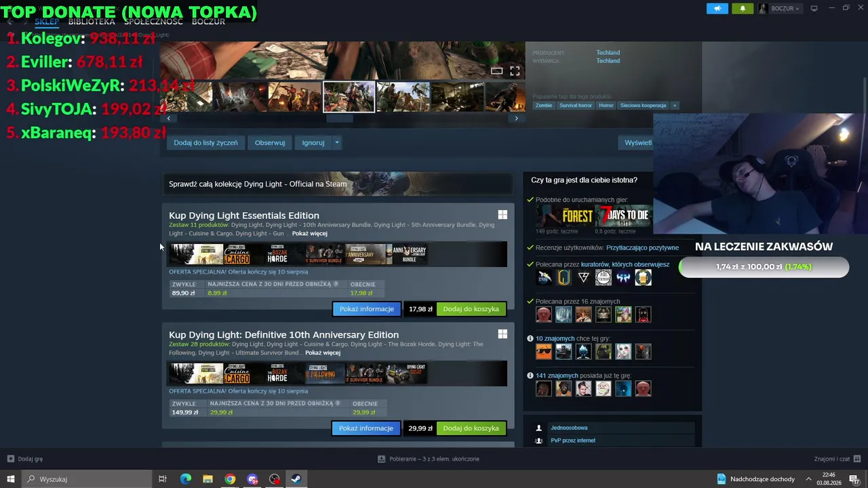Open the Windows Start menu
This screenshot has width=868, height=488.
[10, 479]
